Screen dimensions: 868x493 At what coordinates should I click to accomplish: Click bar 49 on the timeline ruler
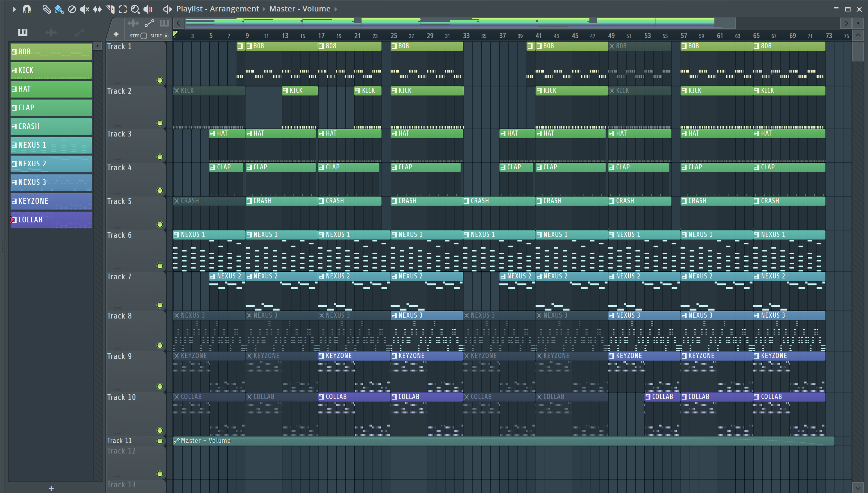pos(611,36)
